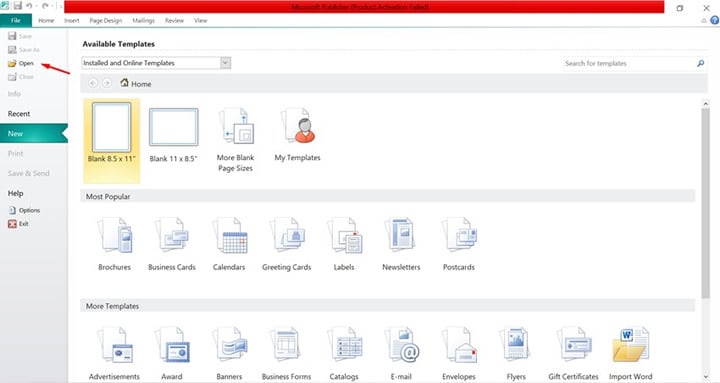The width and height of the screenshot is (720, 383).
Task: Select Help in the backstage sidebar
Action: [x=16, y=193]
